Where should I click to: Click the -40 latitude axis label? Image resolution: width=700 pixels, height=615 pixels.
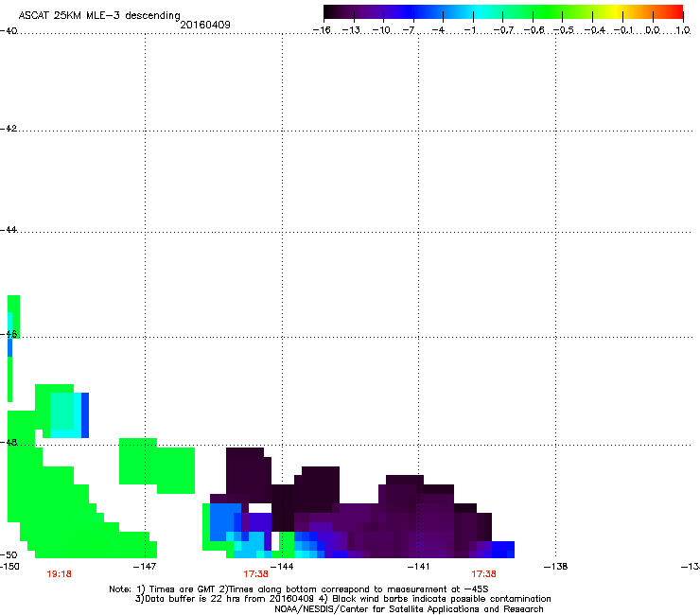coord(9,30)
